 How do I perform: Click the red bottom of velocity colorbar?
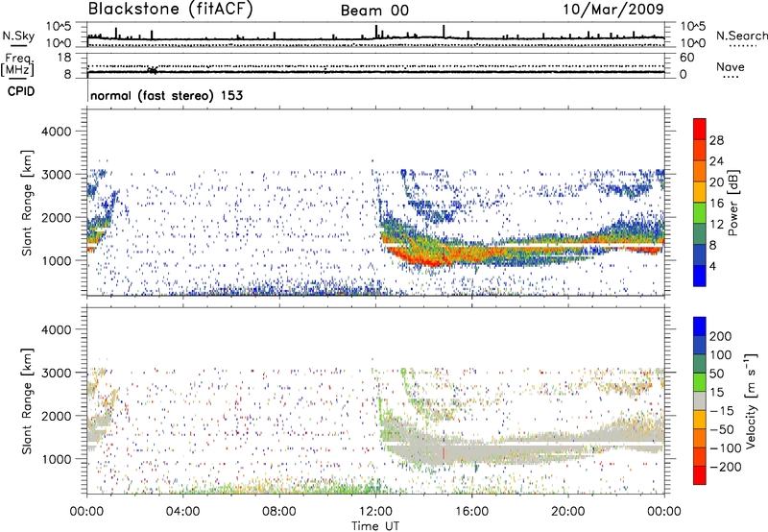click(x=700, y=475)
